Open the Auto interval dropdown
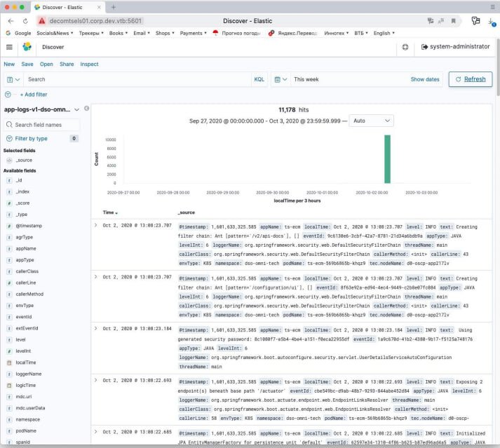Image resolution: width=500 pixels, height=448 pixels. tap(372, 121)
